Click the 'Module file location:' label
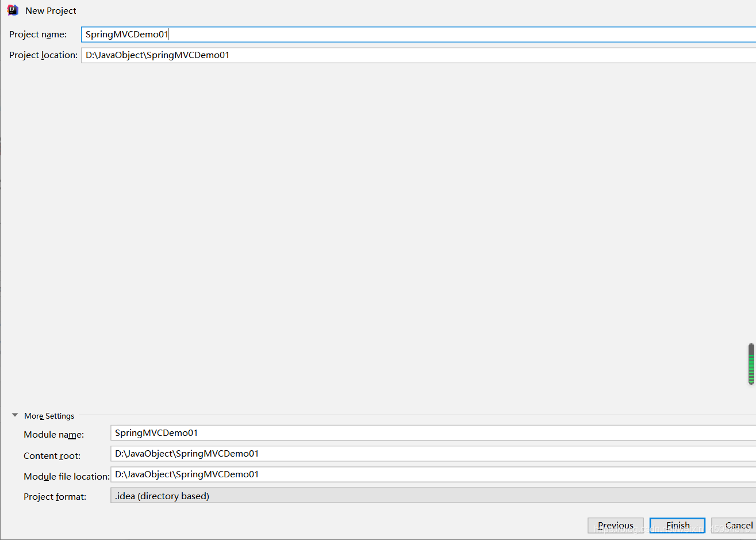This screenshot has width=756, height=540. [x=66, y=477]
